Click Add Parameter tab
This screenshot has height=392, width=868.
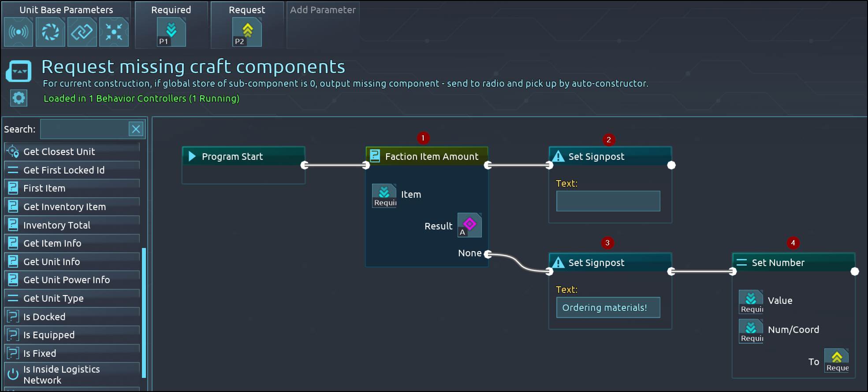pos(323,10)
